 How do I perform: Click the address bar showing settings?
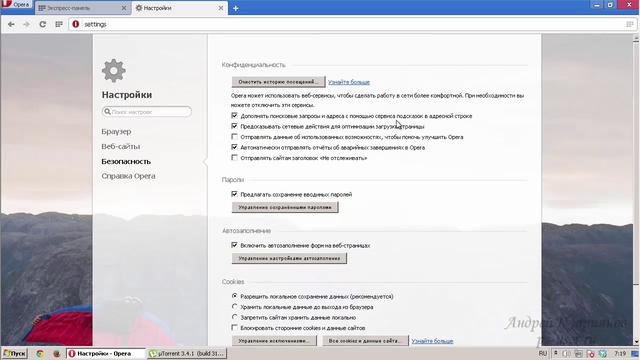click(353, 24)
